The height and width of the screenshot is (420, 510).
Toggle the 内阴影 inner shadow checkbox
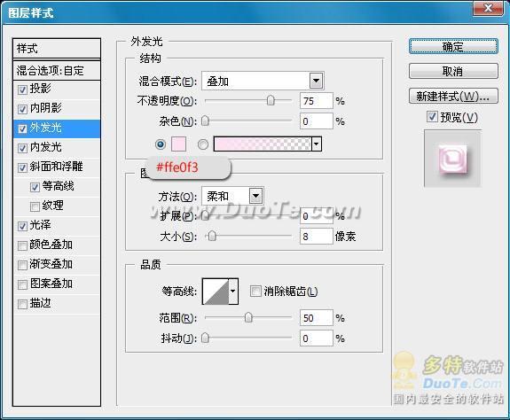(22, 109)
